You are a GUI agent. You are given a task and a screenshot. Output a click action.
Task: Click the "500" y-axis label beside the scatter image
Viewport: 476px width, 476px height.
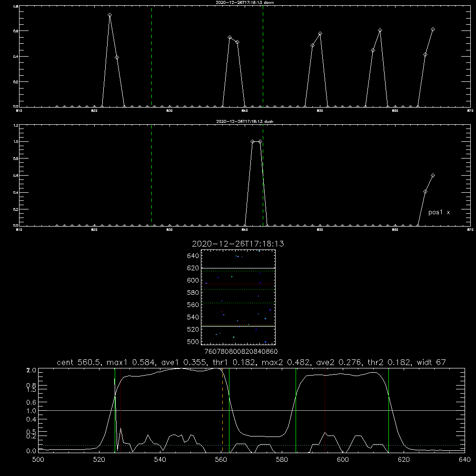click(193, 342)
